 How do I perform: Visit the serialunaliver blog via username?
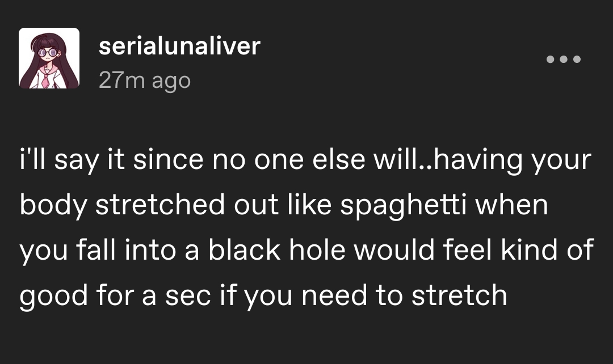click(x=179, y=46)
